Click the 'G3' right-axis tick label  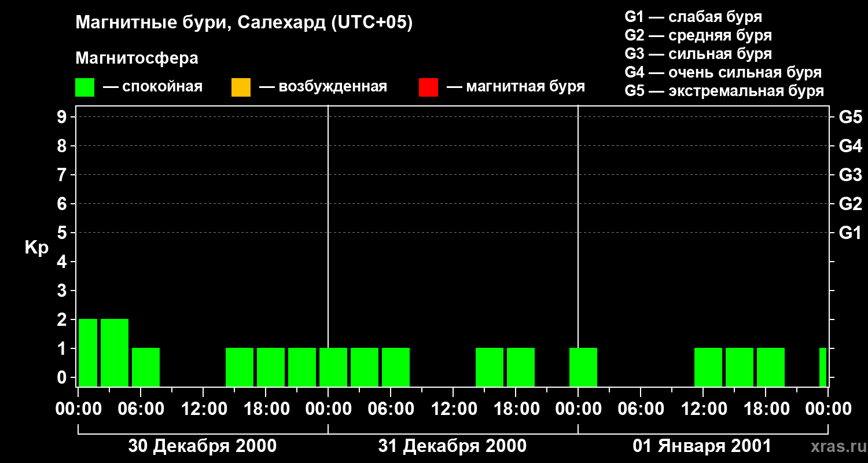[851, 175]
